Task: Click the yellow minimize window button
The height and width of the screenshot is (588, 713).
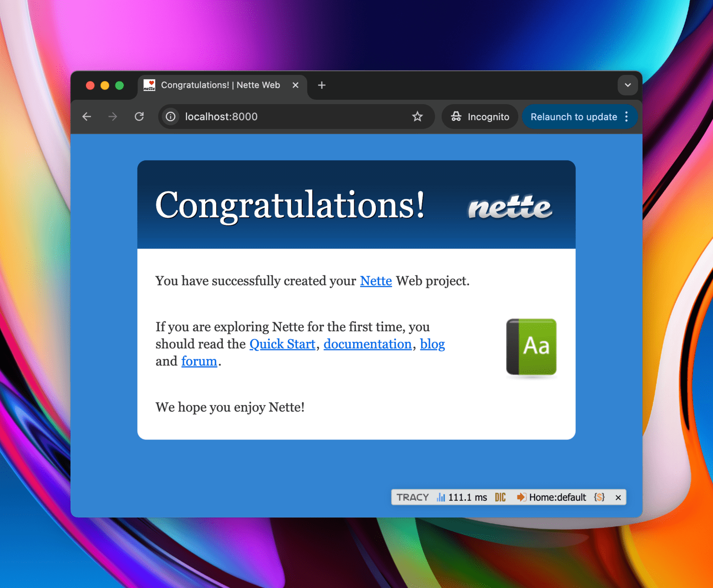Action: [105, 85]
